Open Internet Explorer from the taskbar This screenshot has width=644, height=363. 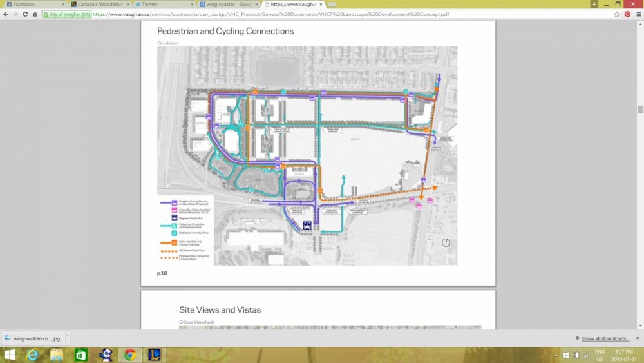point(33,355)
